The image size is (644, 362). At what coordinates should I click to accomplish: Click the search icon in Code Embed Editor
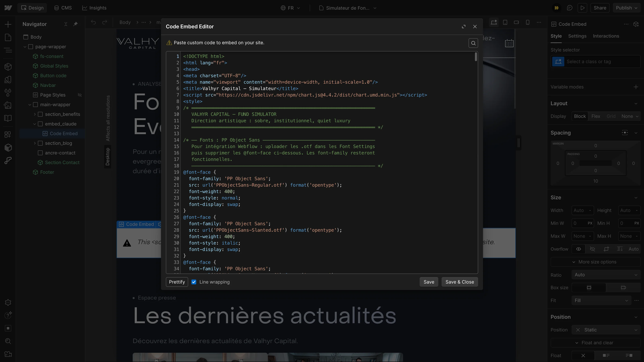point(473,43)
